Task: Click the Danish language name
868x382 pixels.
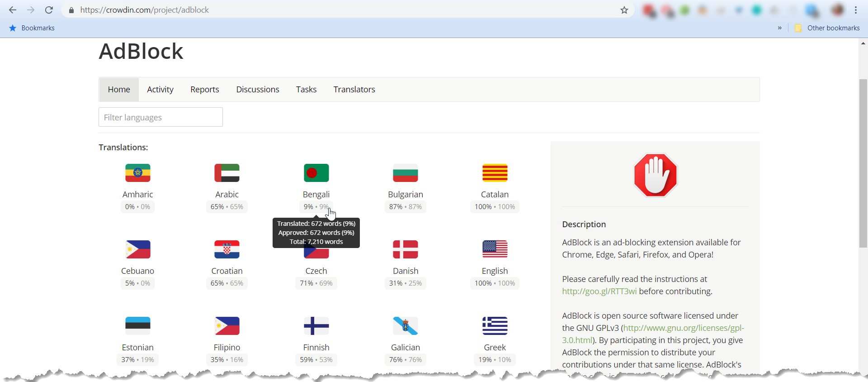Action: (x=406, y=271)
